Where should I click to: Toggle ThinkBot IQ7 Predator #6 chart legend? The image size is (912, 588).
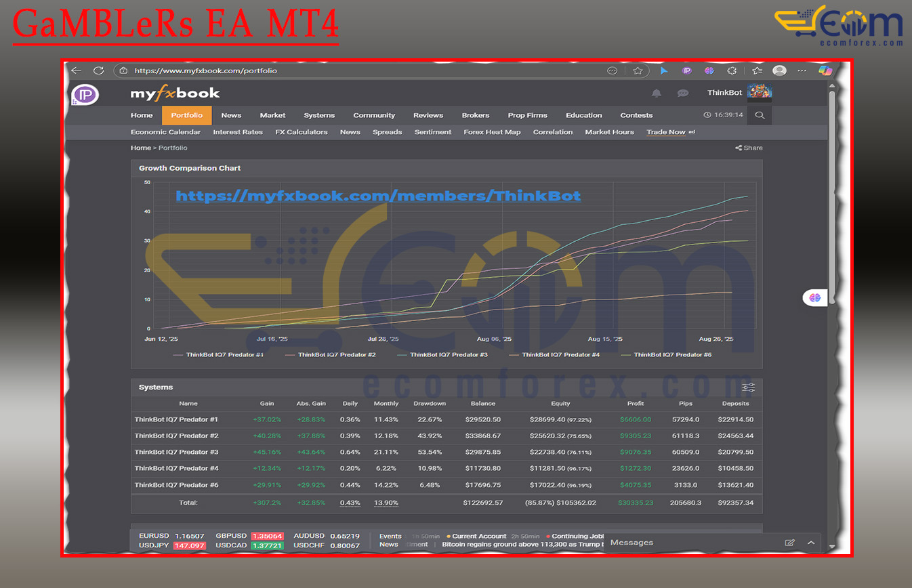[672, 354]
